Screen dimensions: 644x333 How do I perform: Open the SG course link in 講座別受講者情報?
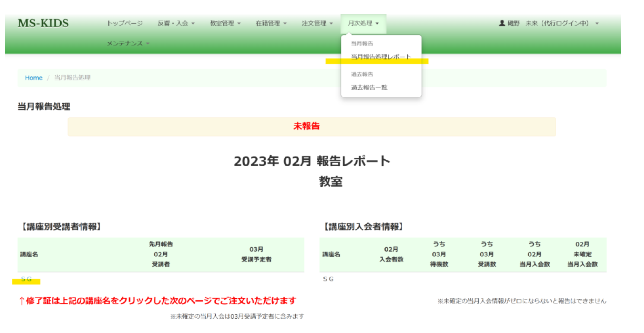pyautogui.click(x=26, y=279)
